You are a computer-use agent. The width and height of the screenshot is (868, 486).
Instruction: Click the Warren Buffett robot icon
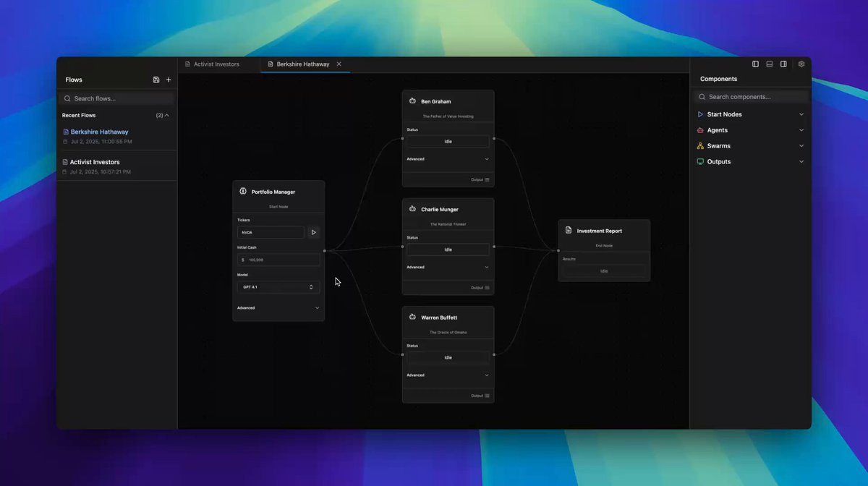click(x=412, y=317)
